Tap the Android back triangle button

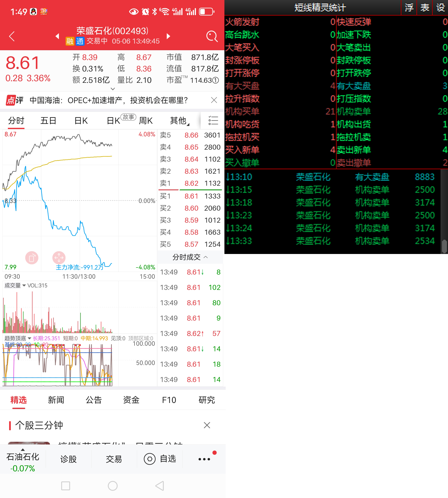pyautogui.click(x=159, y=486)
